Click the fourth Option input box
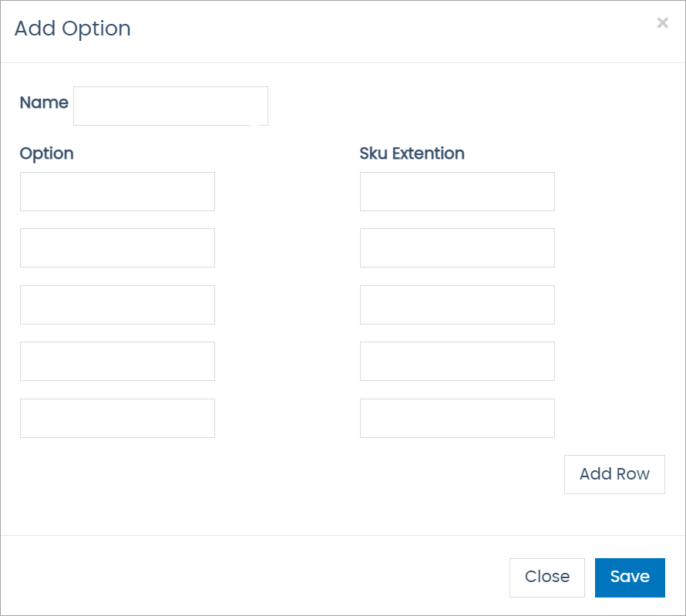This screenshot has height=616, width=686. click(x=117, y=361)
